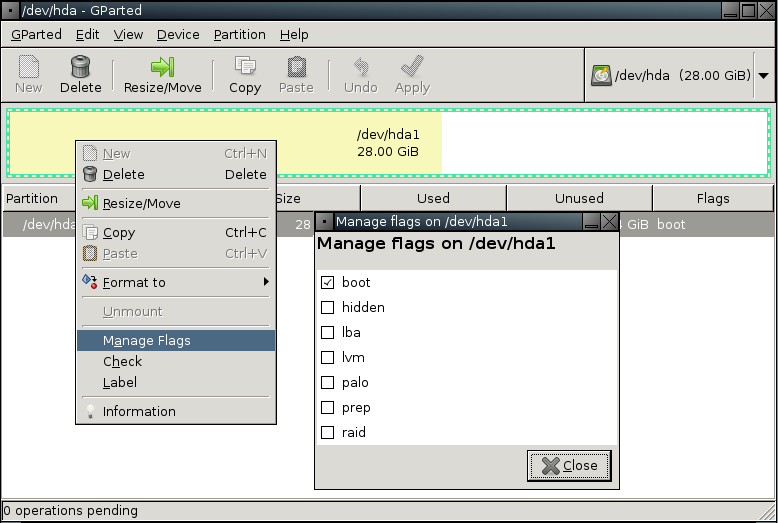
Task: Enable the palo flag checkbox
Action: 327,383
